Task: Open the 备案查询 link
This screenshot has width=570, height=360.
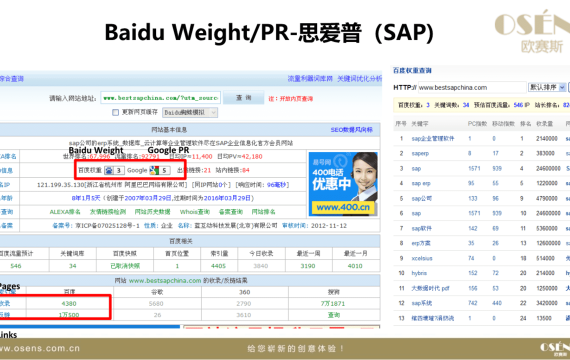Action: point(231,212)
